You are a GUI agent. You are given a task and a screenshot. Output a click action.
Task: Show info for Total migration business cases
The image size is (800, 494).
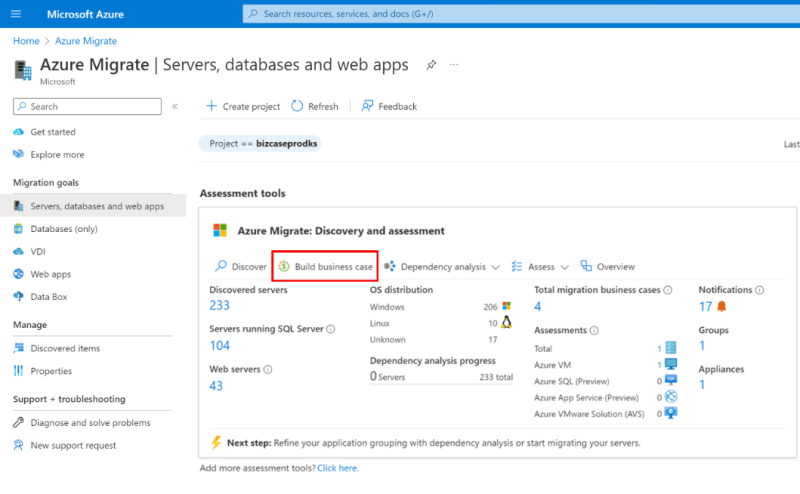[x=668, y=290]
